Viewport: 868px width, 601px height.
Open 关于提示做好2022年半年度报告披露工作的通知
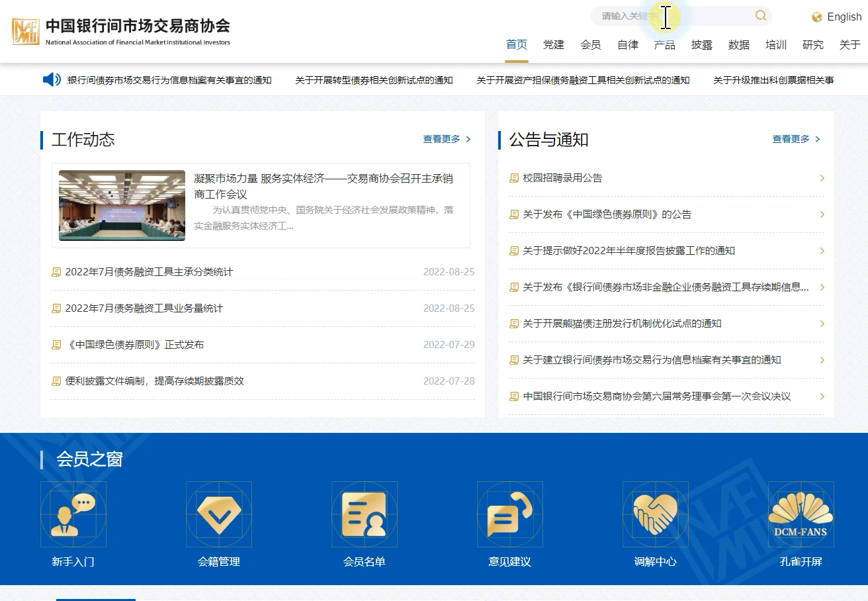point(629,251)
